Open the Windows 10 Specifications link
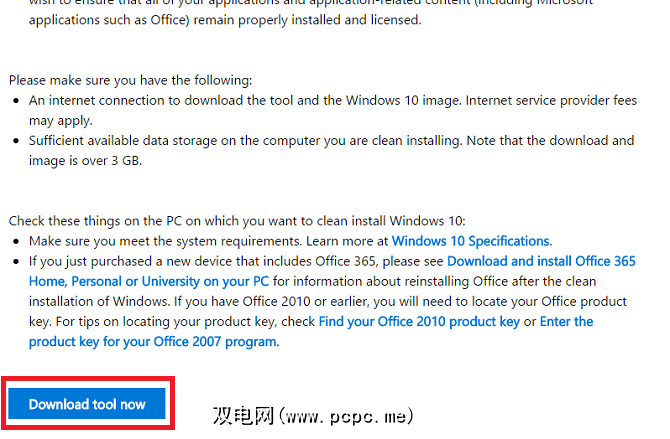670x439 pixels. pos(470,241)
